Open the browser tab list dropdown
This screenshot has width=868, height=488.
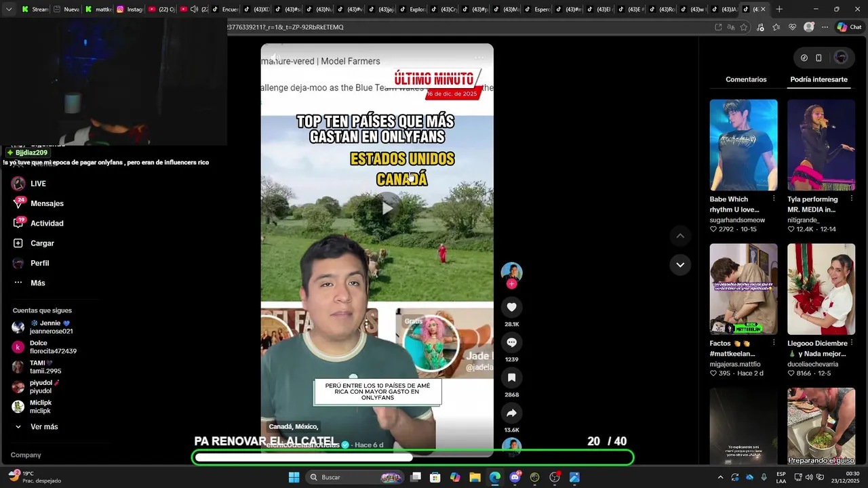click(9, 9)
